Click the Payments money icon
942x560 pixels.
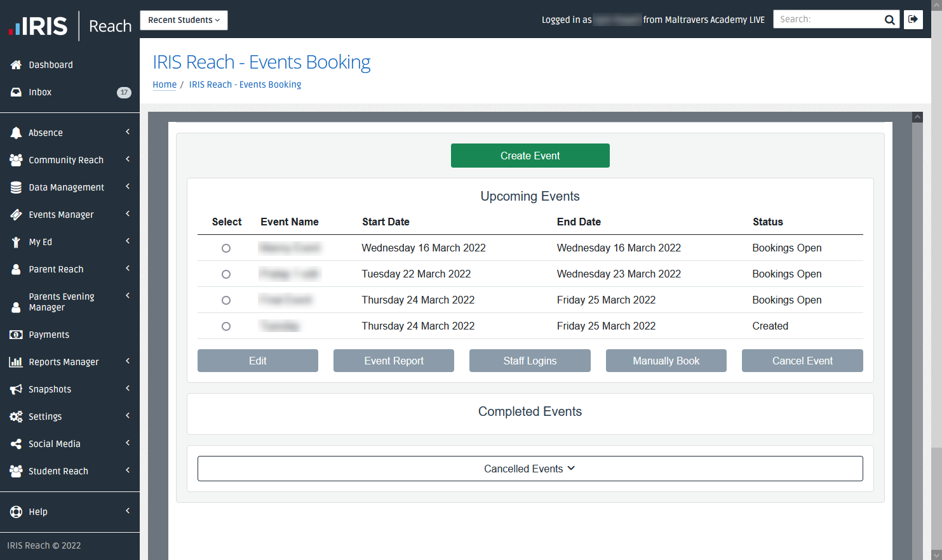coord(16,335)
